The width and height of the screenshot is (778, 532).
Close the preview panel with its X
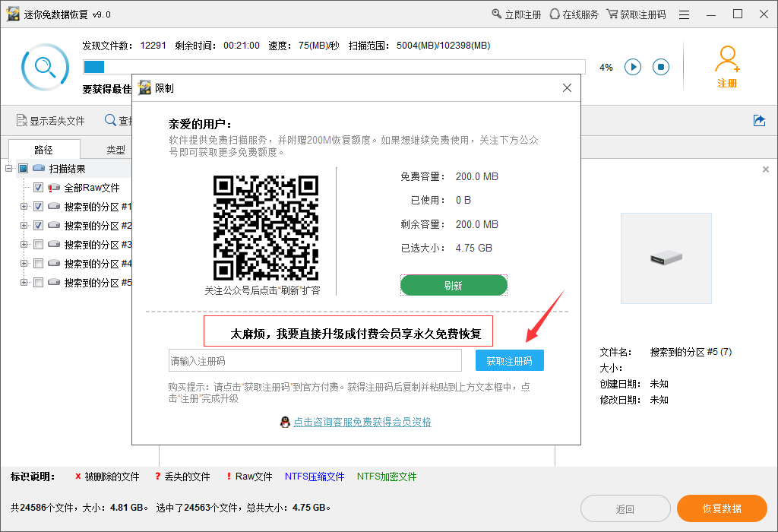click(x=766, y=169)
